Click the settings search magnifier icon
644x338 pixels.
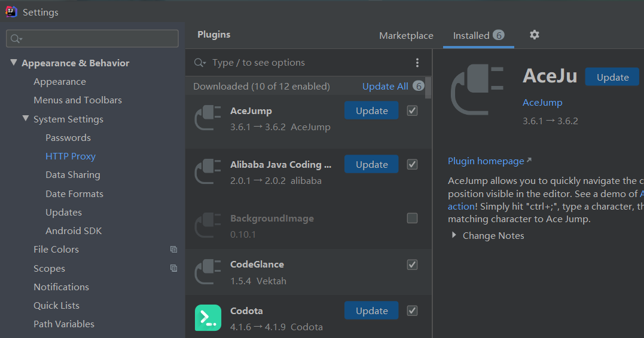[16, 39]
